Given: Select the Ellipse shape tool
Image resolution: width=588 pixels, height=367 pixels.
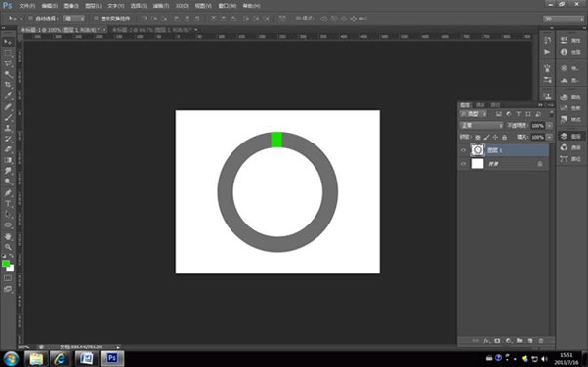Looking at the screenshot, I should (8, 224).
